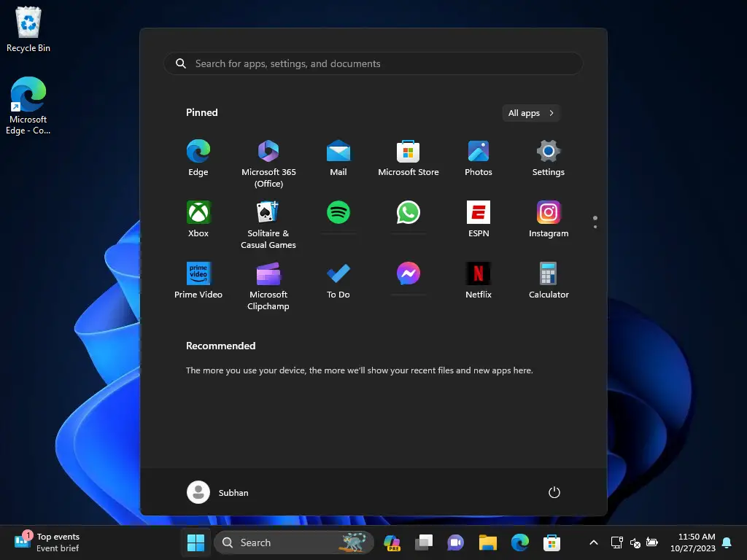The height and width of the screenshot is (560, 747).
Task: Open the Instagram app
Action: pyautogui.click(x=549, y=219)
